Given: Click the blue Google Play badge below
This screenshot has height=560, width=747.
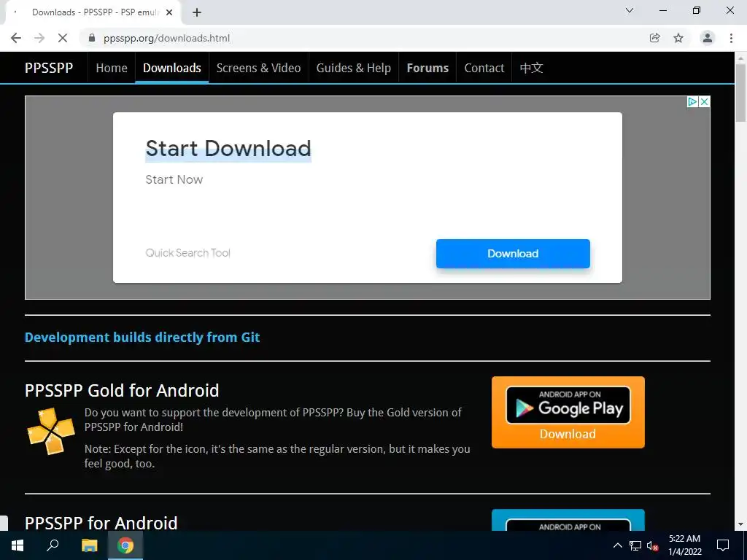Looking at the screenshot, I should 568,520.
